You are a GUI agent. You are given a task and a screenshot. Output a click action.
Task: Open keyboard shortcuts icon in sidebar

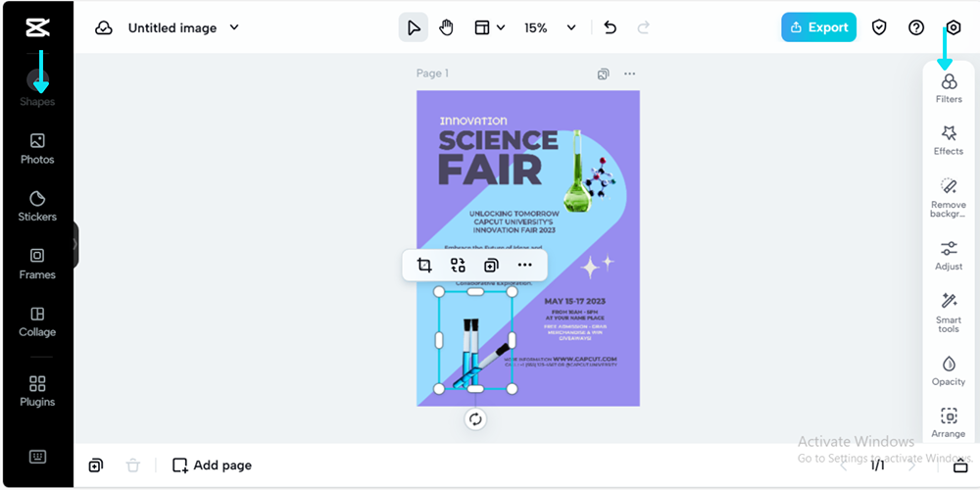pos(37,457)
